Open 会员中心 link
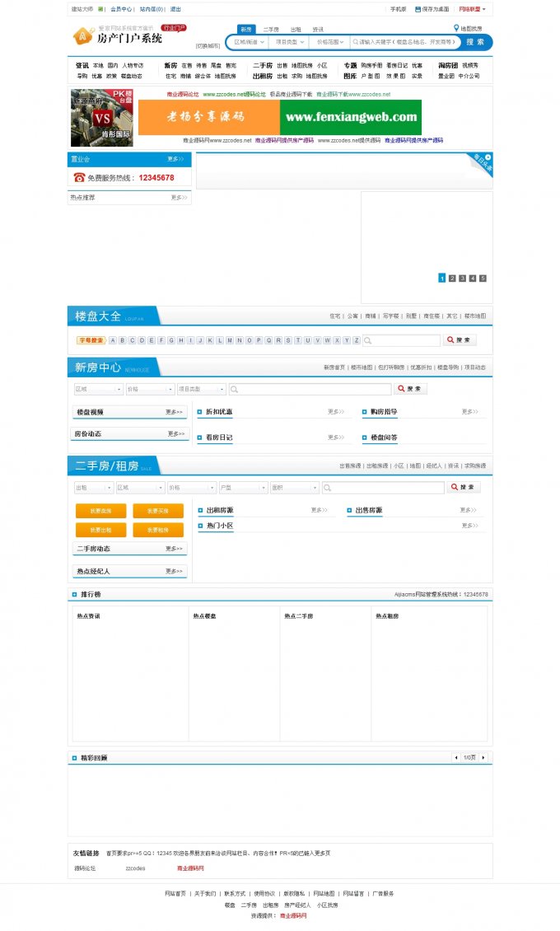The width and height of the screenshot is (560, 931). tap(121, 9)
